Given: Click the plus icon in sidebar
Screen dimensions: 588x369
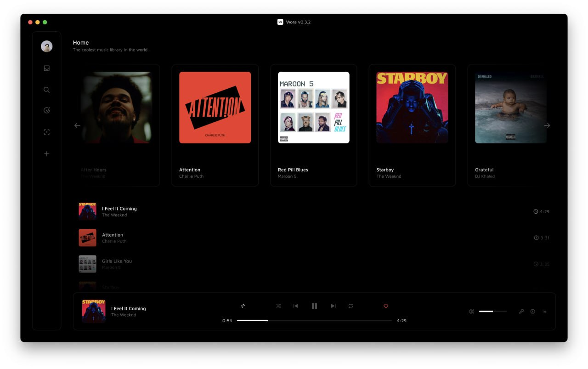Looking at the screenshot, I should [x=46, y=153].
